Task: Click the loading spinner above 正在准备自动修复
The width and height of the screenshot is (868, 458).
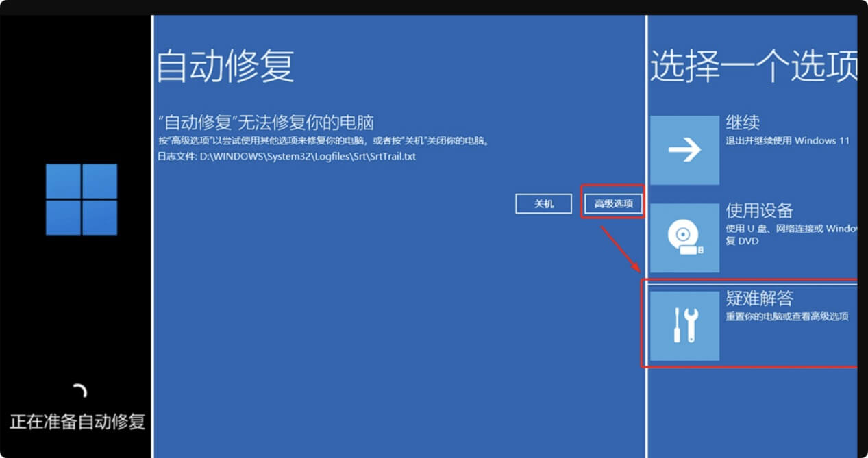Action: tap(79, 390)
